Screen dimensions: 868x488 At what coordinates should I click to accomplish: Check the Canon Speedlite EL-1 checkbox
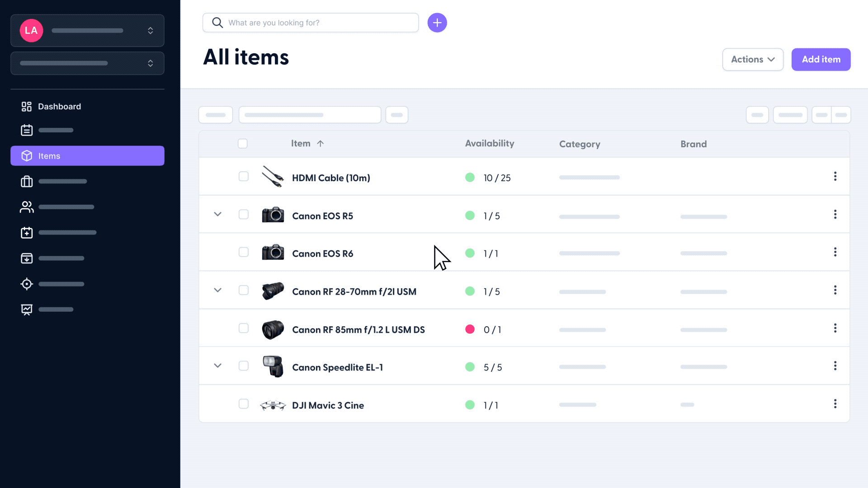click(x=244, y=366)
